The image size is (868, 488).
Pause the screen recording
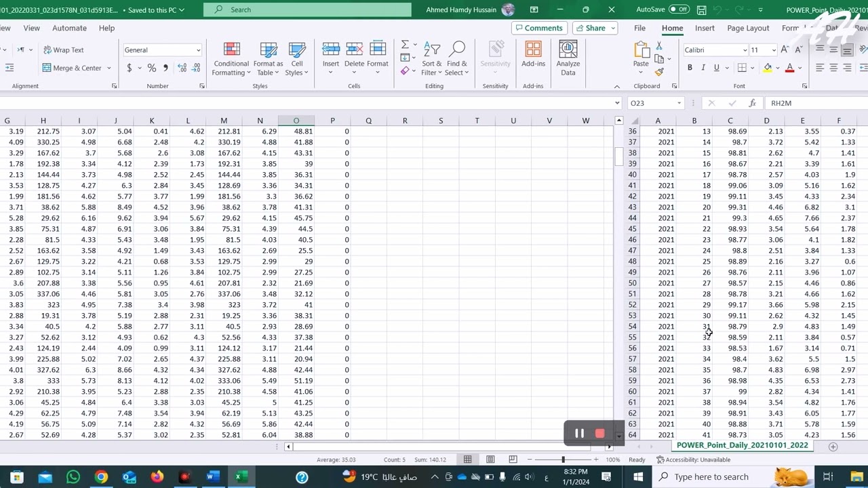(579, 433)
